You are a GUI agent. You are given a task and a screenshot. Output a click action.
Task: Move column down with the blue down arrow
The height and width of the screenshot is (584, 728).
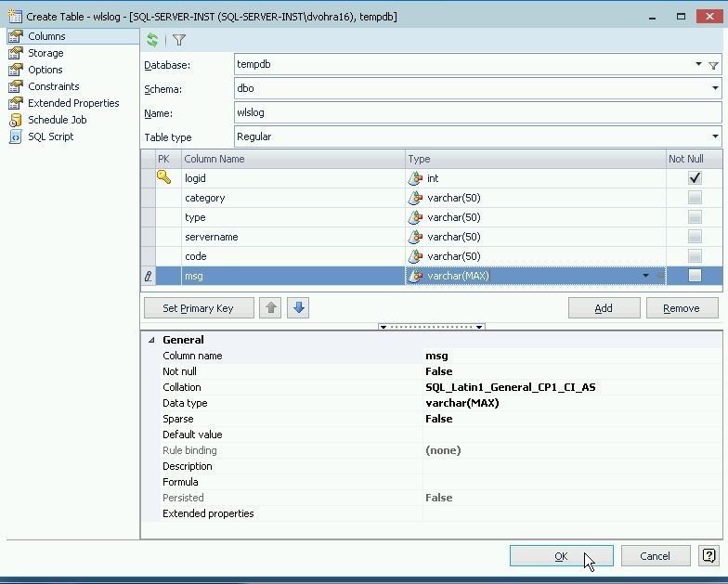(298, 308)
